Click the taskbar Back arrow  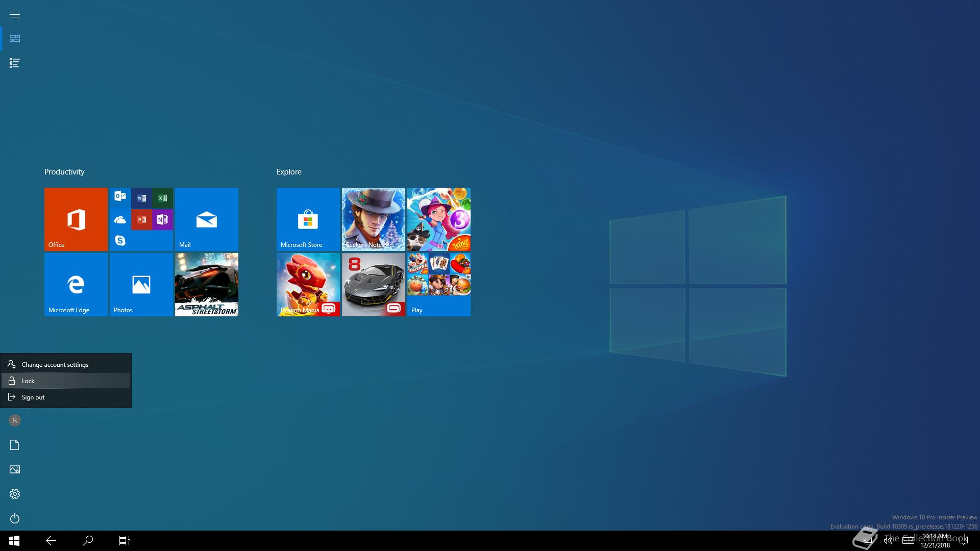(51, 541)
